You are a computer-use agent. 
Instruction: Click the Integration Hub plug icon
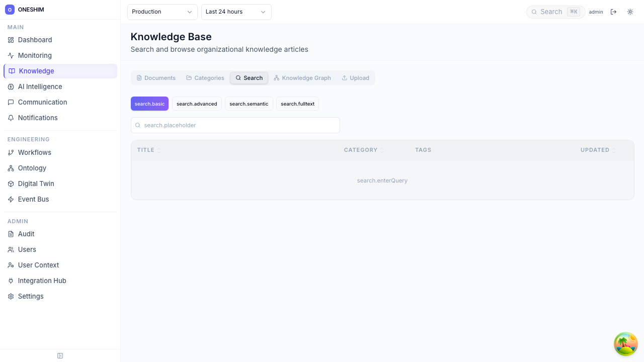11,281
